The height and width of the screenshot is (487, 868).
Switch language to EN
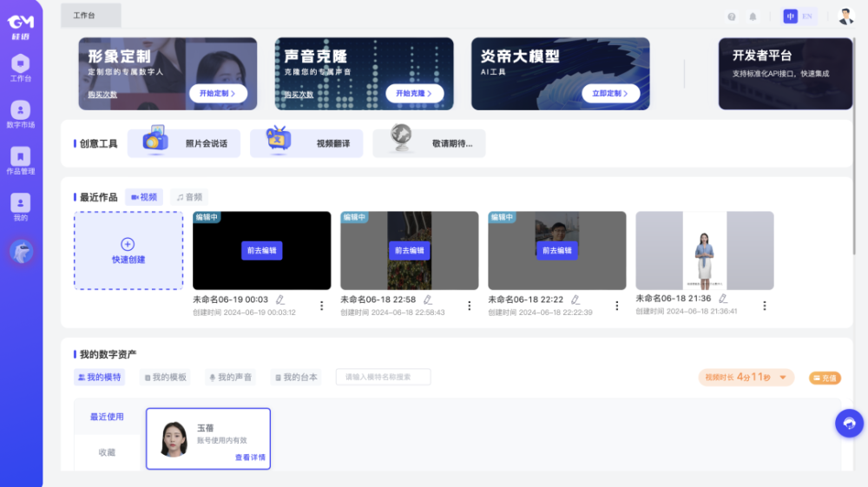point(807,16)
